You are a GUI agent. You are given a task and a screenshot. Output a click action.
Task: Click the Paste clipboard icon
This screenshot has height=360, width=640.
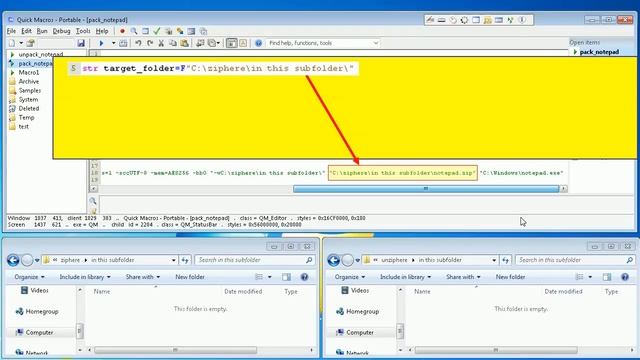click(x=184, y=43)
